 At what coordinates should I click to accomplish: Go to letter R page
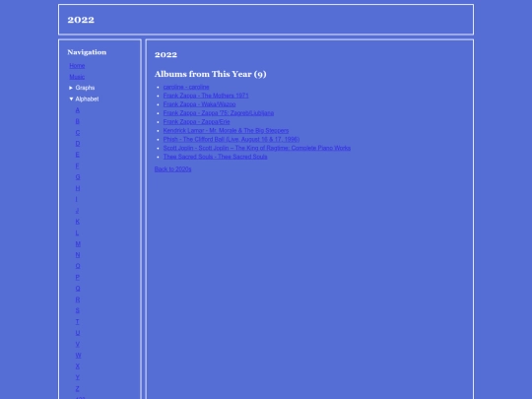(x=78, y=299)
